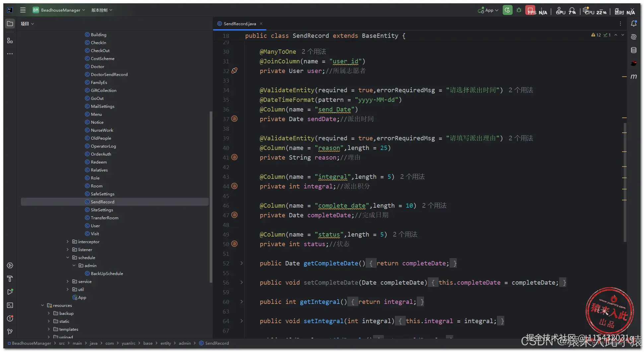
Task: Select the SendRecord.java editor tab
Action: coord(240,24)
